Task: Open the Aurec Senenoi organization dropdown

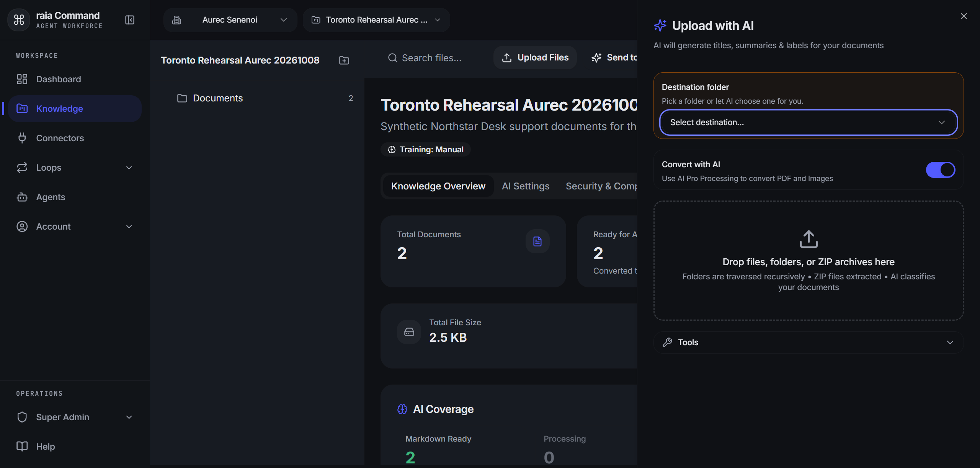Action: point(230,20)
